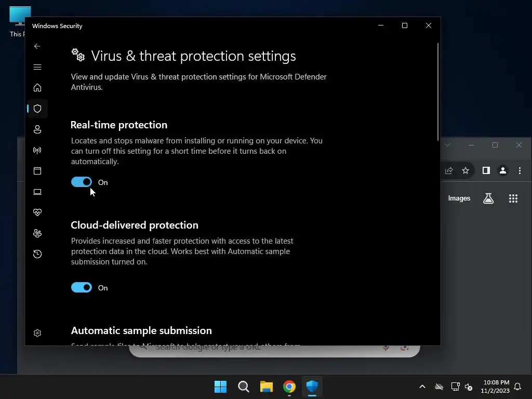
Task: Click the Automatic sample submission heading
Action: point(141,330)
